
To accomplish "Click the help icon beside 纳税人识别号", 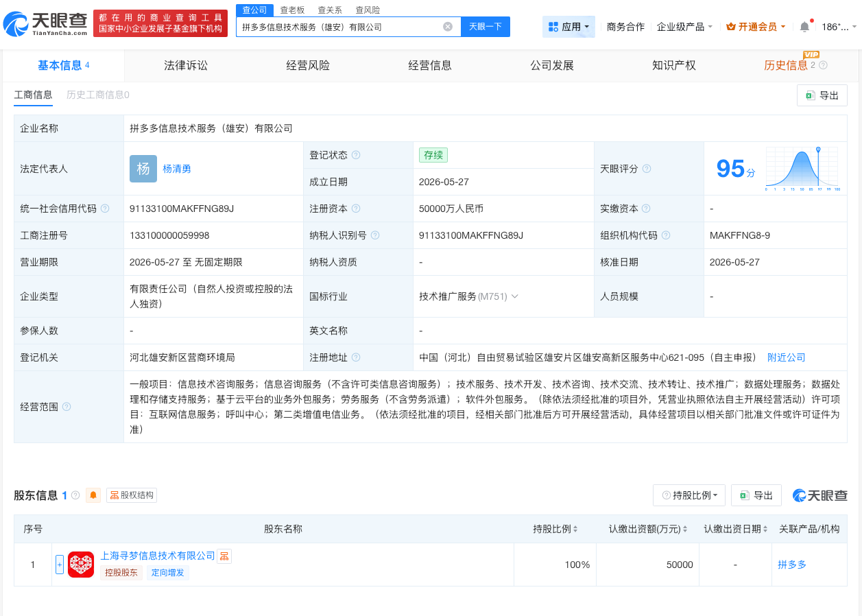I will click(375, 235).
